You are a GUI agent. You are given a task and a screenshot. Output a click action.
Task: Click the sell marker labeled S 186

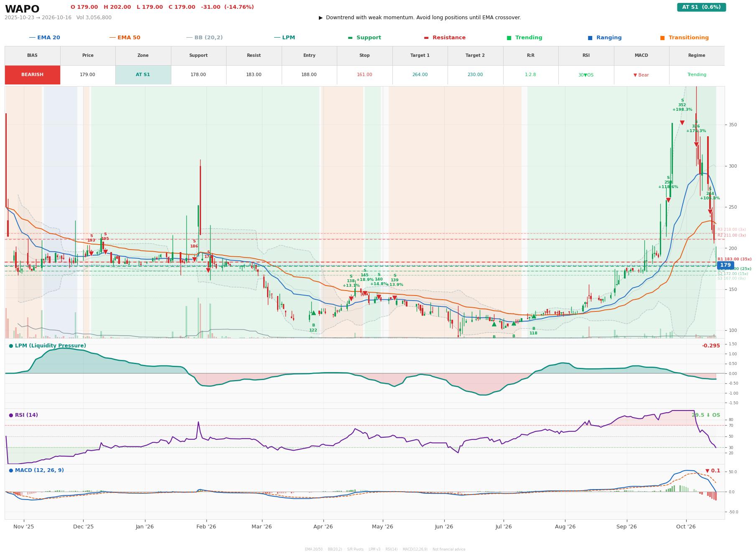click(x=194, y=260)
